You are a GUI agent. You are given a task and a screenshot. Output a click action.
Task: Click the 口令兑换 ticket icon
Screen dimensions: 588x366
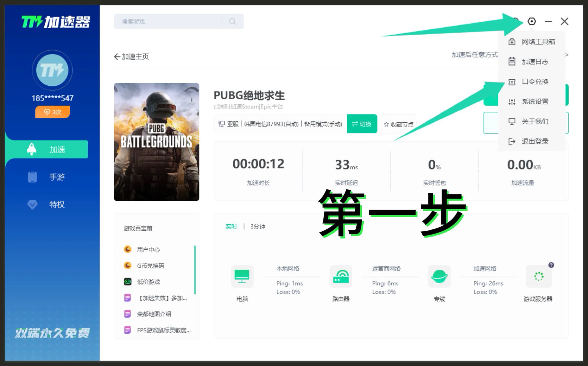point(512,82)
